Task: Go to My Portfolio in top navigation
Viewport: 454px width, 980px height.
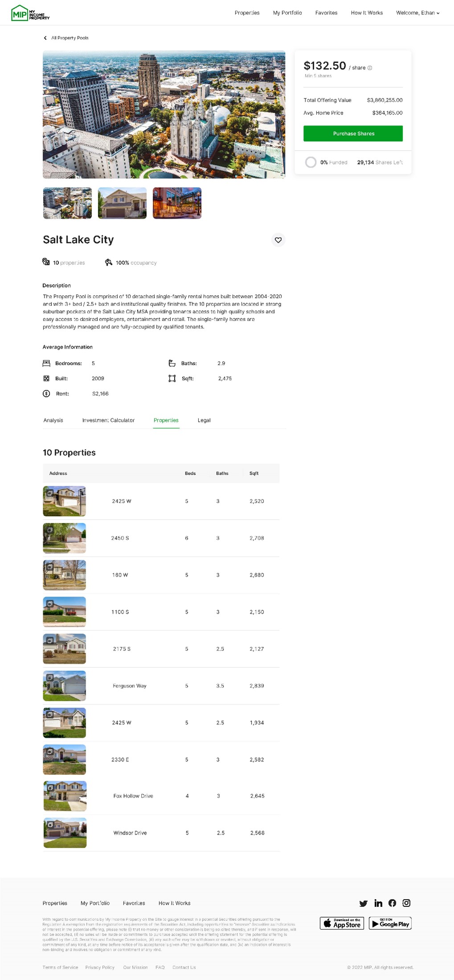Action: [x=287, y=13]
